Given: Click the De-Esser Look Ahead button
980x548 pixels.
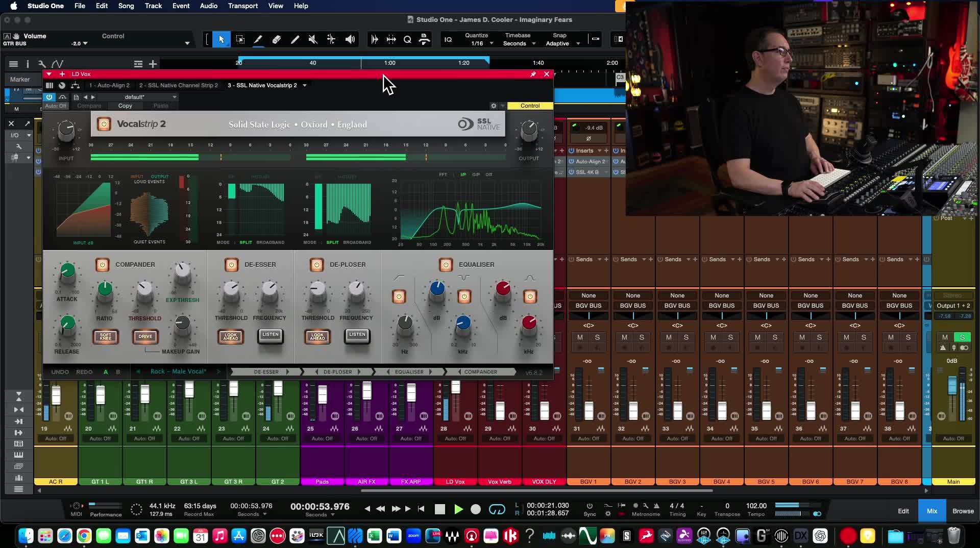Looking at the screenshot, I should point(231,336).
